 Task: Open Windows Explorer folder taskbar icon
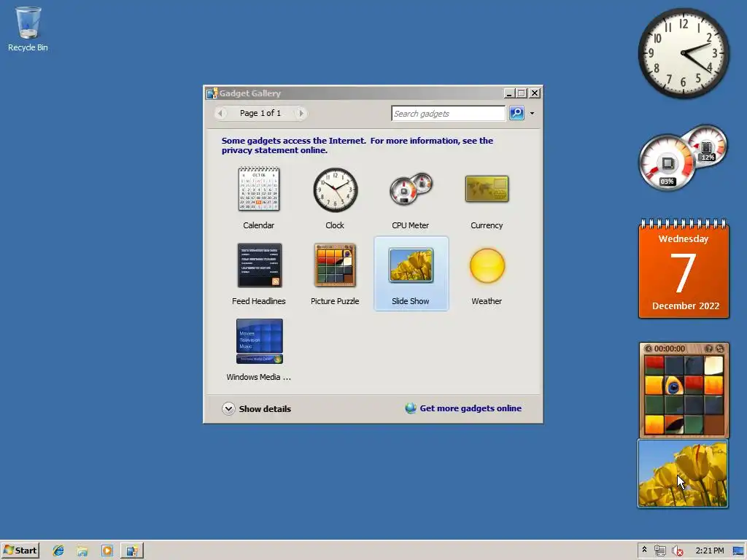82,551
